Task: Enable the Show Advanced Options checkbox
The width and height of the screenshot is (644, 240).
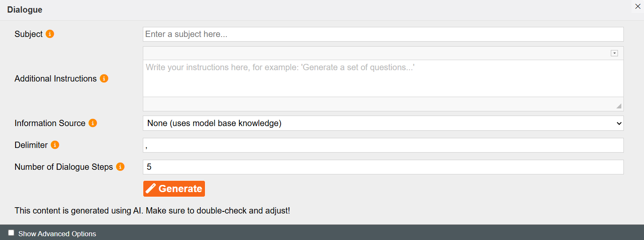Action: click(11, 233)
